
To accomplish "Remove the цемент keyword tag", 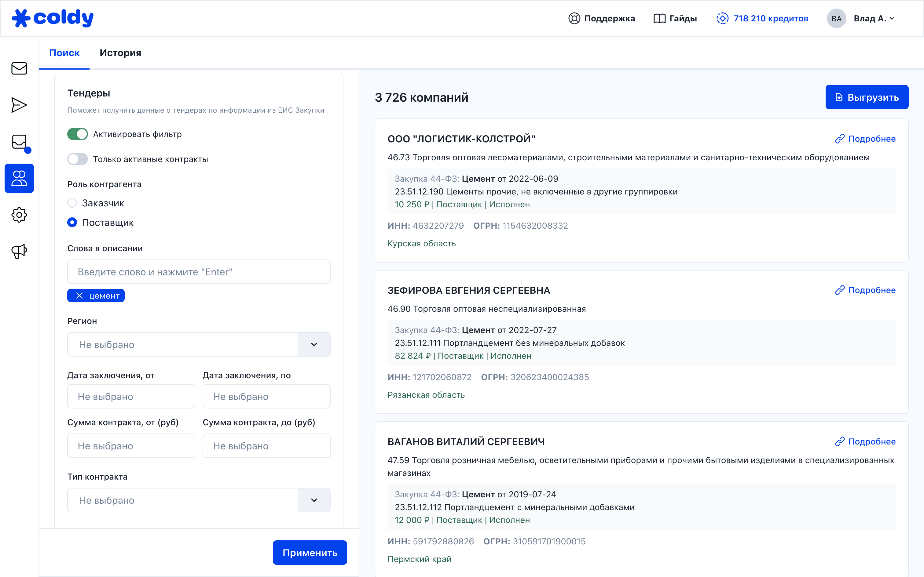I will point(79,296).
